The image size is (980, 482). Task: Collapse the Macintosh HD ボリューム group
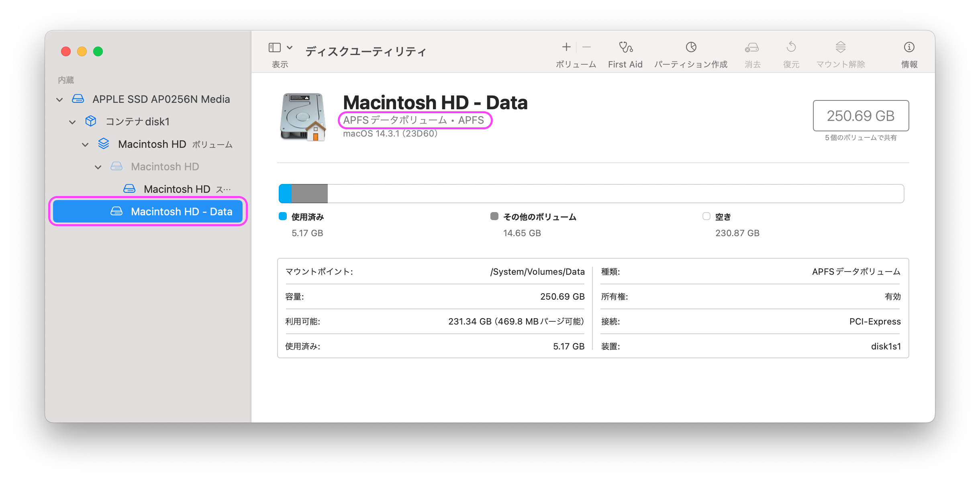tap(85, 144)
